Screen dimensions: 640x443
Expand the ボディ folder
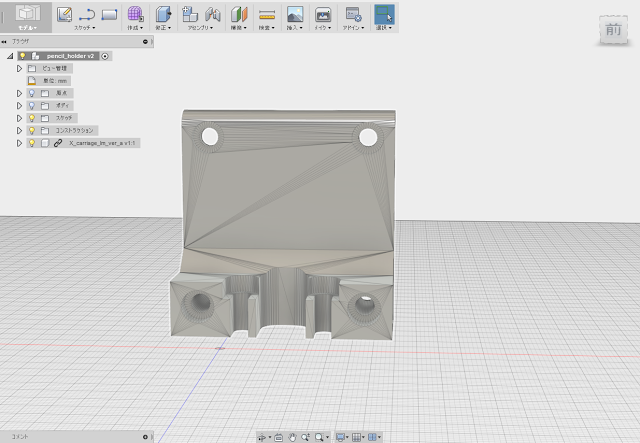pyautogui.click(x=19, y=106)
